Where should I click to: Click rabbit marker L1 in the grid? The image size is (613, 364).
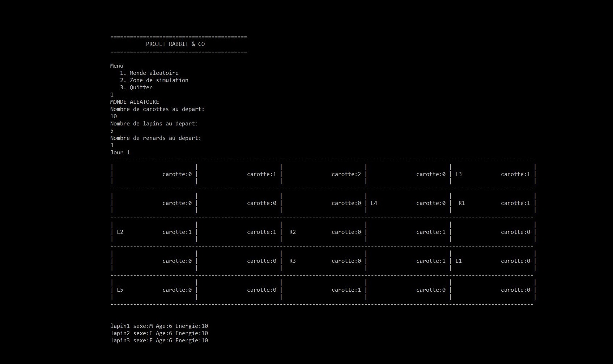click(x=459, y=261)
